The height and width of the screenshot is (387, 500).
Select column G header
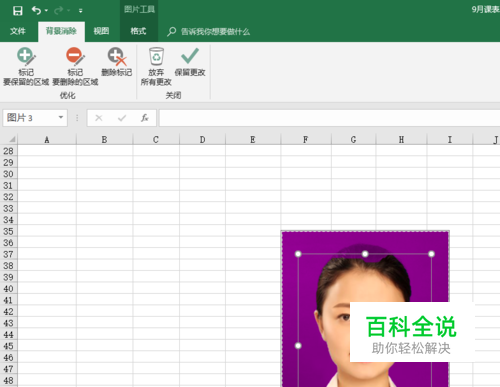[353, 139]
